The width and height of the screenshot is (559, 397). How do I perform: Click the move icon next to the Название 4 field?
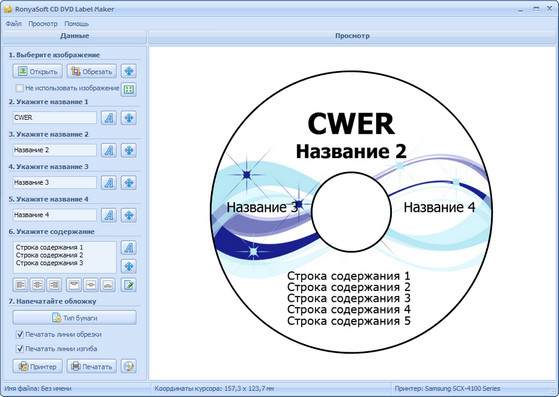click(x=129, y=215)
